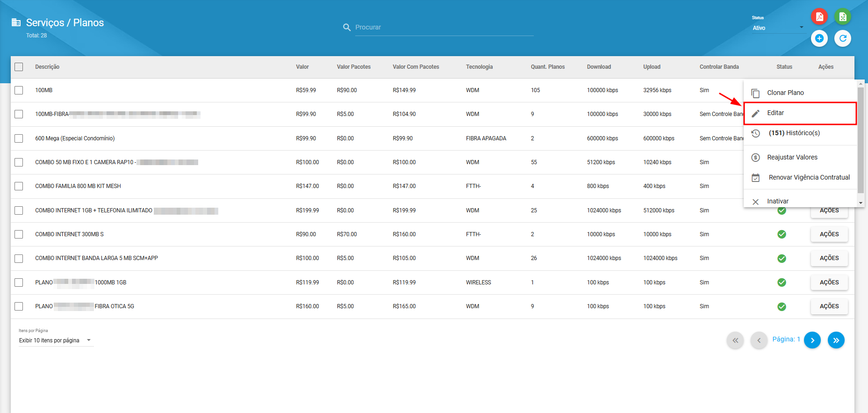Select Inativar in the actions menu
Image resolution: width=868 pixels, height=413 pixels.
point(800,201)
